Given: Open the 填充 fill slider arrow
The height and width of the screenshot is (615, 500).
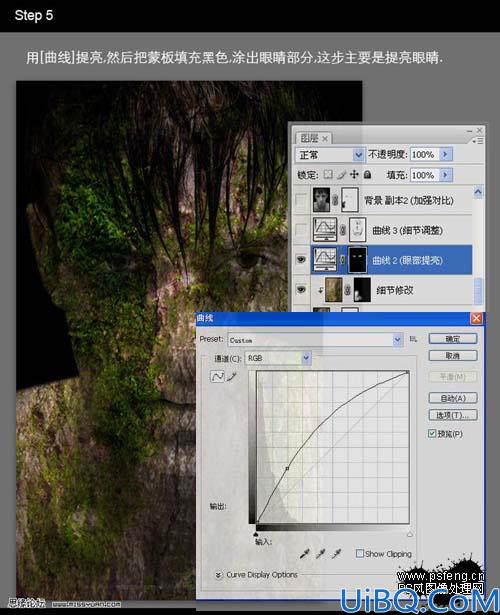Looking at the screenshot, I should coord(445,175).
